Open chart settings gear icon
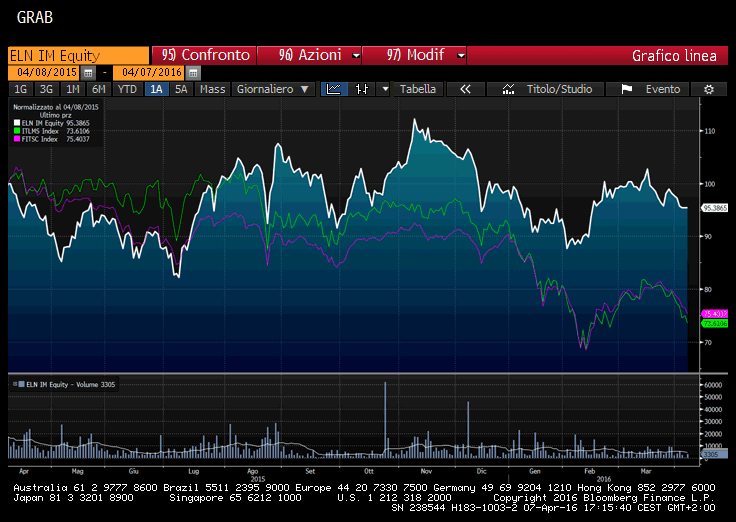 click(x=709, y=89)
